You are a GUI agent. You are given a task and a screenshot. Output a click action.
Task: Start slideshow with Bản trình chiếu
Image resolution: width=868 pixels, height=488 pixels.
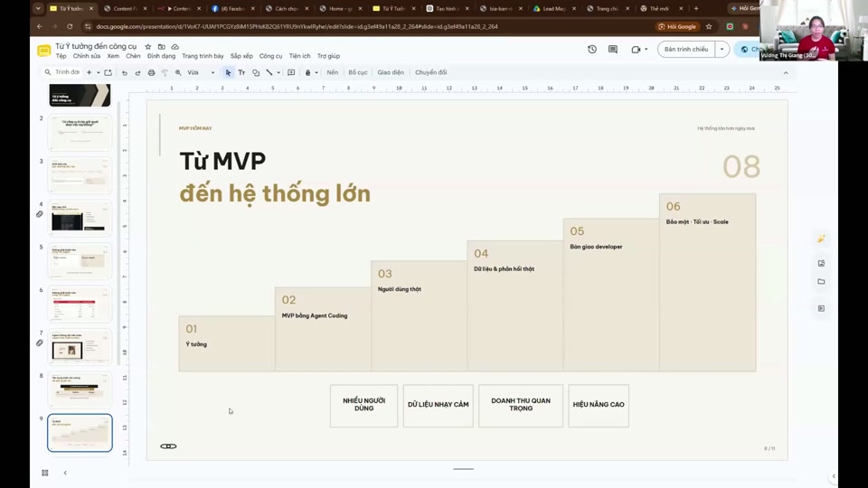point(686,49)
